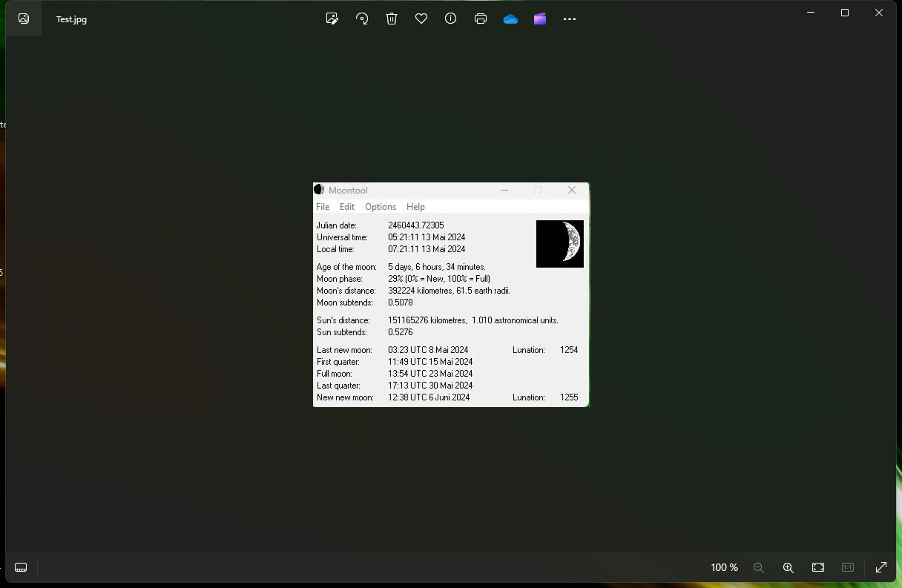Minimize the Photos window
This screenshot has height=588, width=902.
811,13
